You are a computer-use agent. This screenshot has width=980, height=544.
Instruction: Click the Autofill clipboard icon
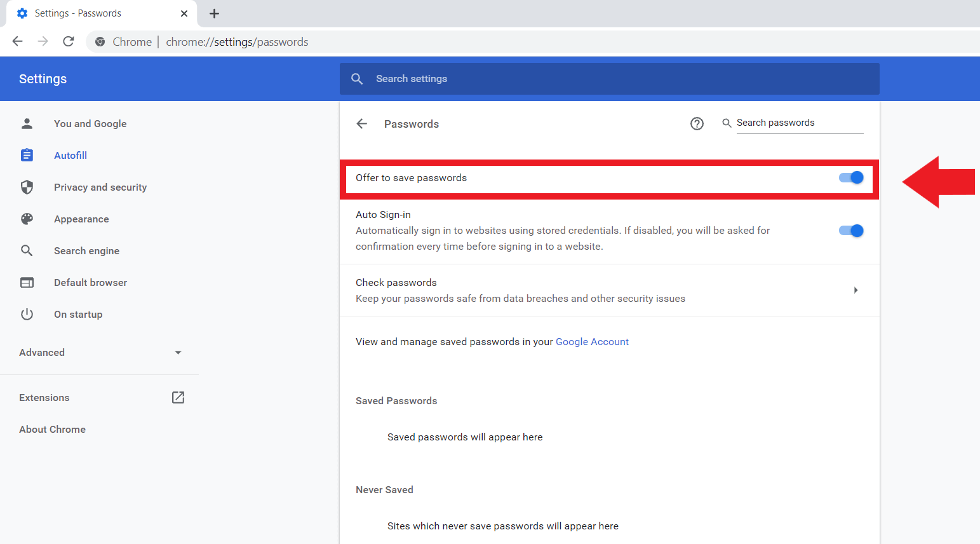coord(27,155)
